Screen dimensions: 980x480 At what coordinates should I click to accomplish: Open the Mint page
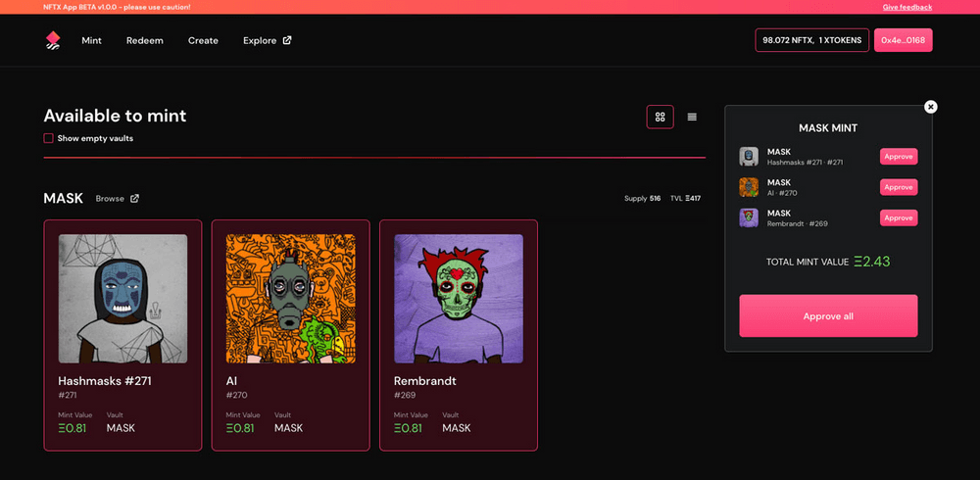tap(91, 40)
